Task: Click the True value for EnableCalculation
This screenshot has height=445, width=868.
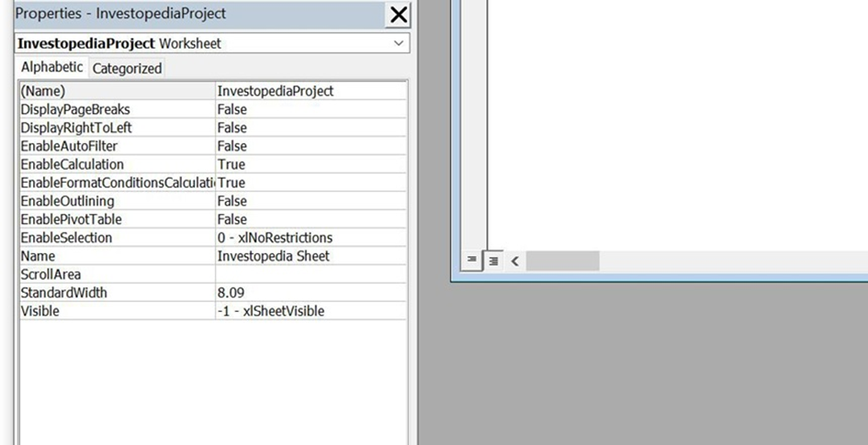Action: pyautogui.click(x=310, y=164)
